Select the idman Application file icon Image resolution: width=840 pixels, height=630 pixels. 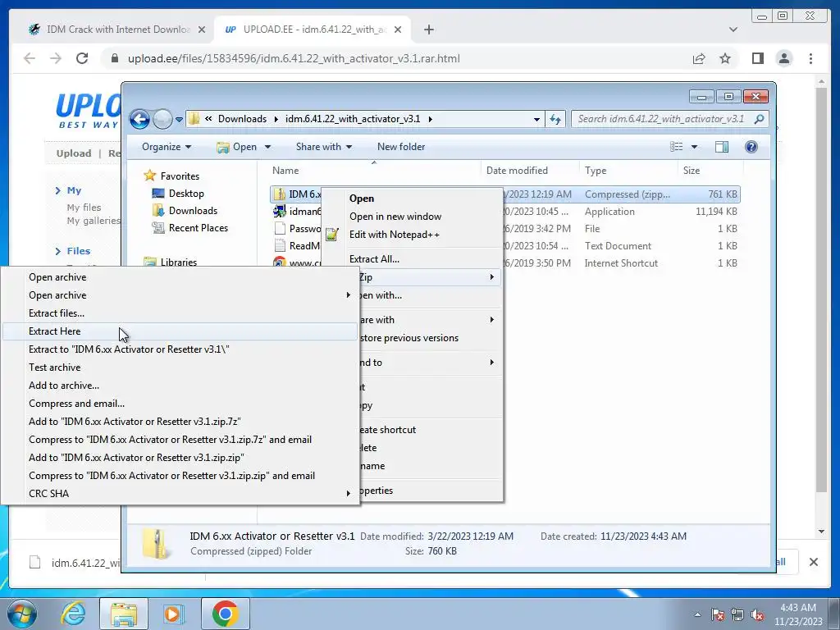[x=279, y=211]
